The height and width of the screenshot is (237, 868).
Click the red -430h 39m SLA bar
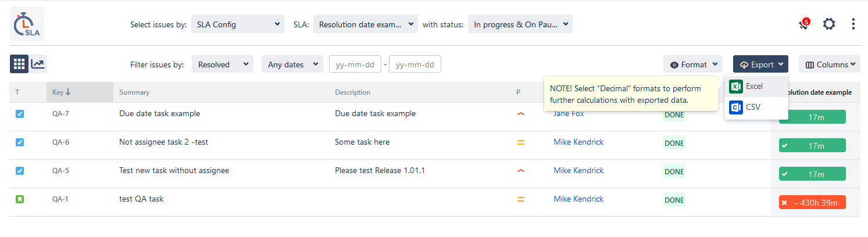(812, 202)
